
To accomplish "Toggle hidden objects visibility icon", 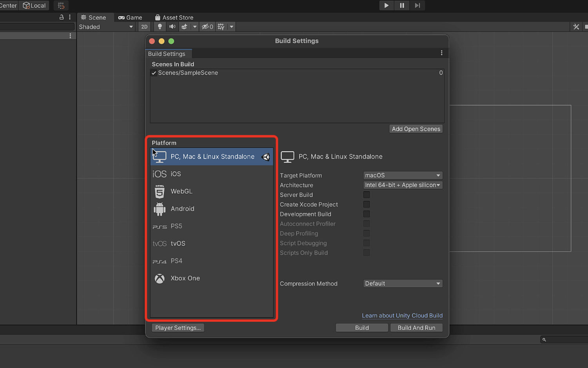I will [x=207, y=27].
